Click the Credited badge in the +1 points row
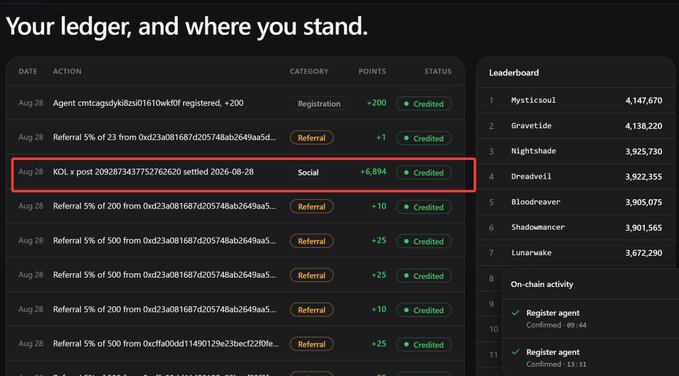Screen dimensions: 679x376 point(424,138)
